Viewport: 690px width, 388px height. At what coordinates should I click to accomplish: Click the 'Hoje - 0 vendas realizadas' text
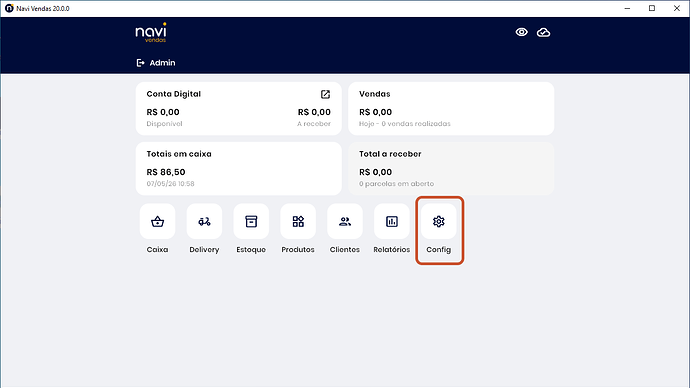pyautogui.click(x=405, y=124)
